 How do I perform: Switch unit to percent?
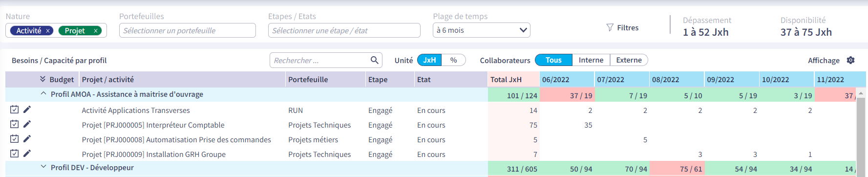[454, 60]
